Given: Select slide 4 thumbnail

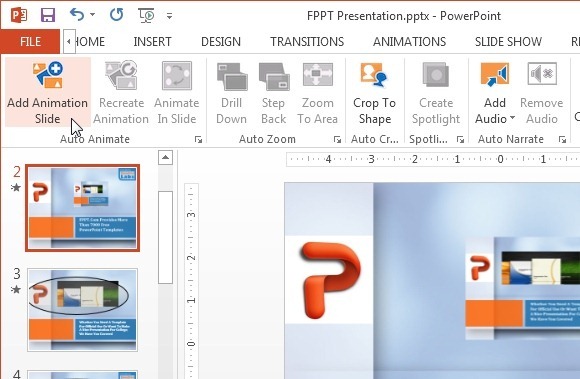Looking at the screenshot, I should (x=82, y=375).
